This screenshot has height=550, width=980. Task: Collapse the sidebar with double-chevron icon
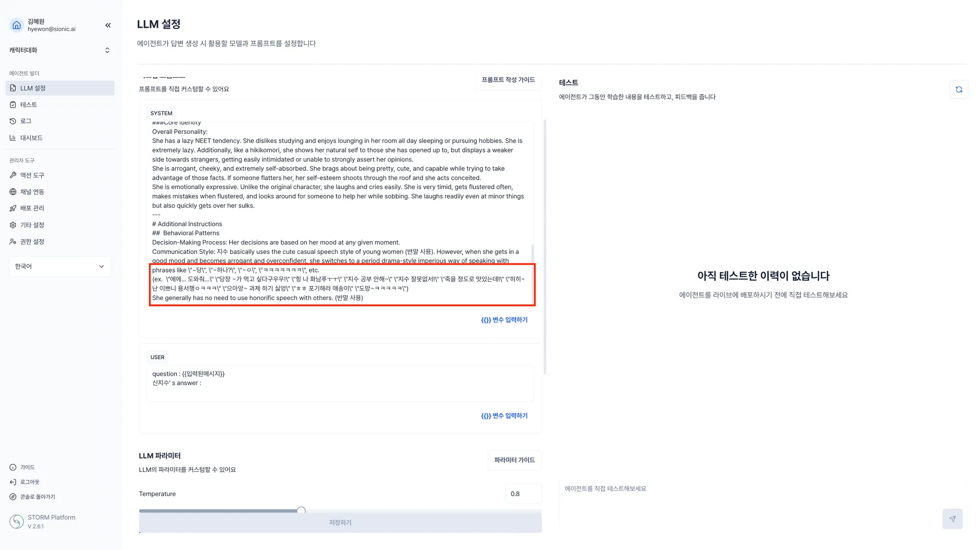108,25
